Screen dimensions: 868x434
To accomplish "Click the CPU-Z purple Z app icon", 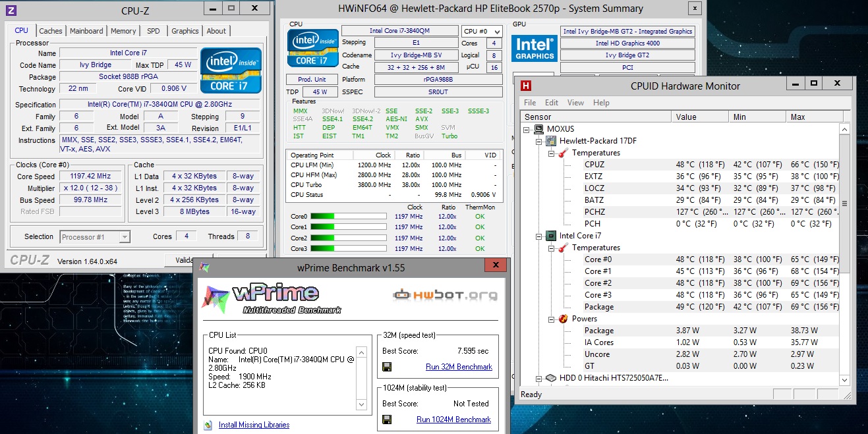I will click(10, 10).
